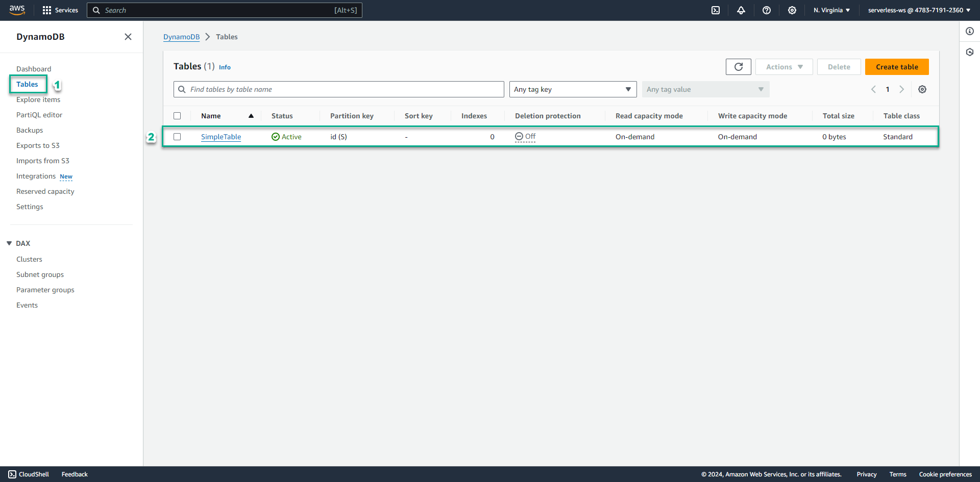
Task: Click the DynamoDB breadcrumb link
Action: (x=181, y=37)
